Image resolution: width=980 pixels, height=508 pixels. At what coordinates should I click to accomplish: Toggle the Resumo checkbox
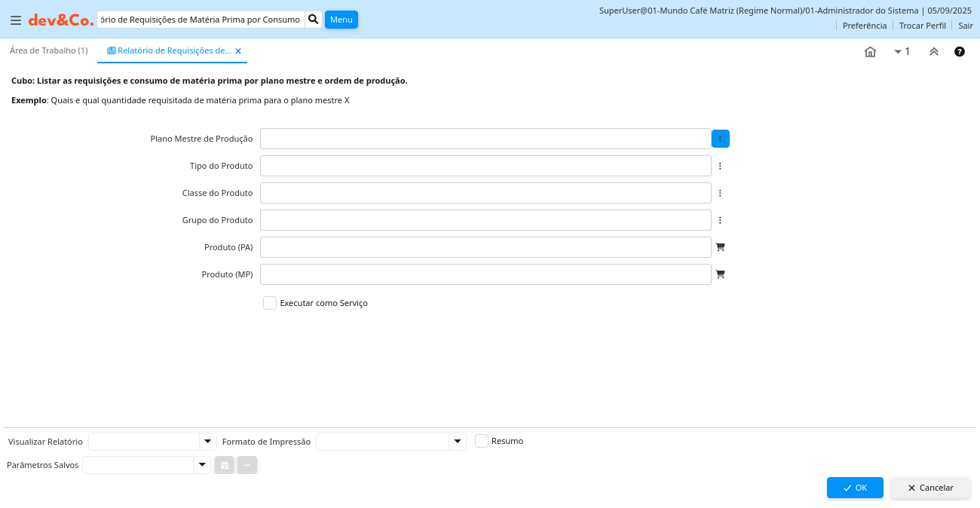point(482,441)
